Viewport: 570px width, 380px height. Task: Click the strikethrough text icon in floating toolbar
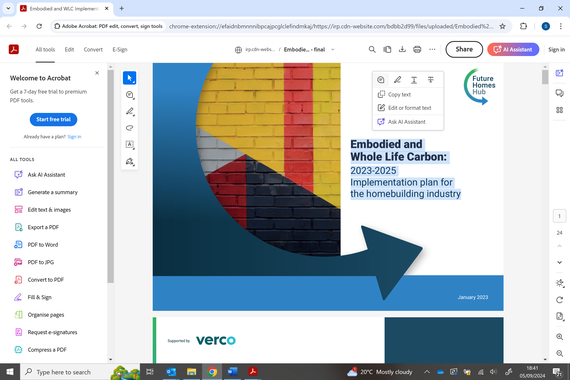[430, 80]
